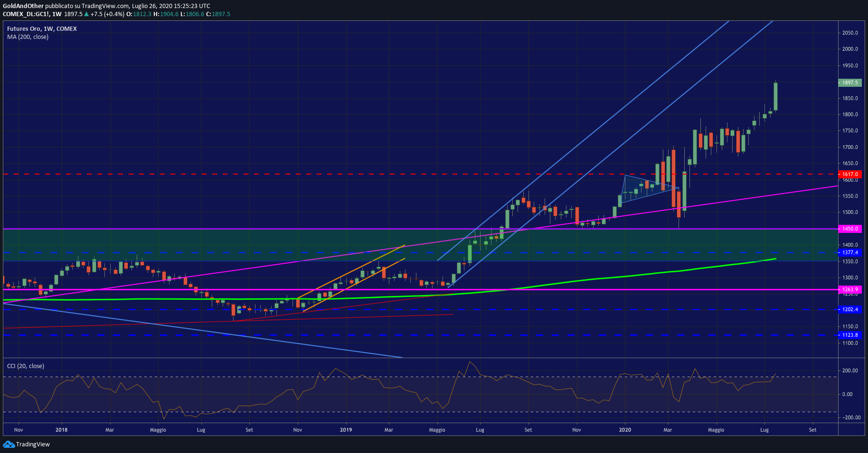Click the 2018 label on time axis

coord(61,430)
